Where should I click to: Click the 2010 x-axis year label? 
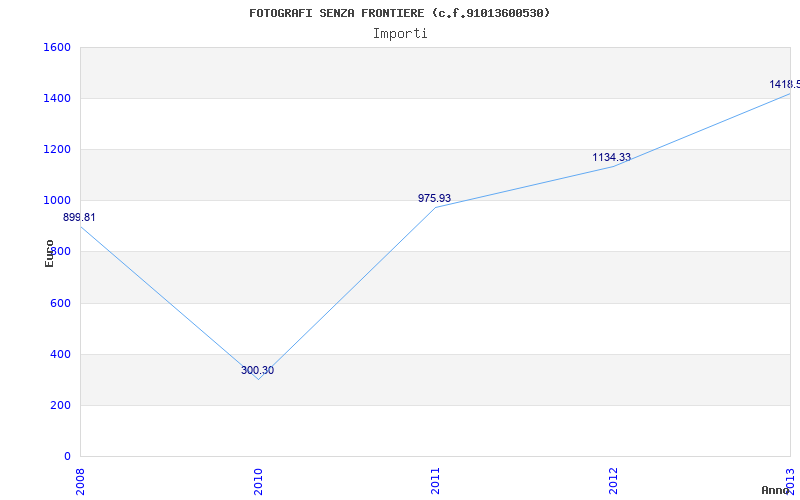(x=258, y=481)
